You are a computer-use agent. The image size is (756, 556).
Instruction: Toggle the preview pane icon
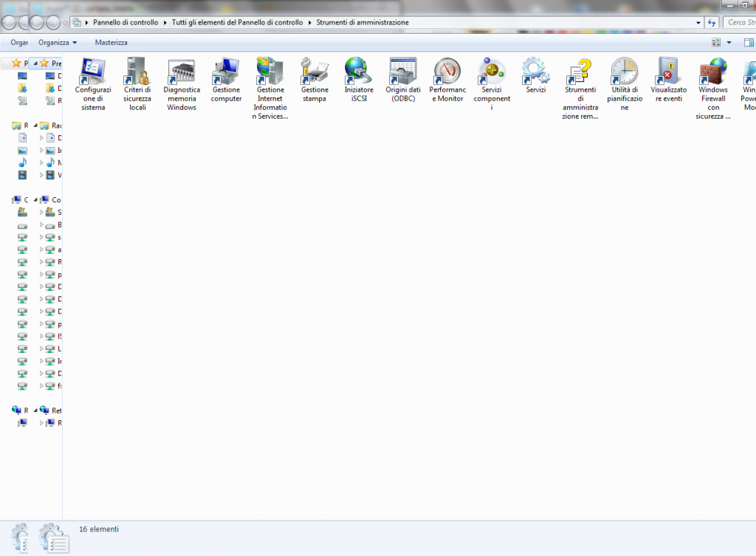tap(749, 42)
